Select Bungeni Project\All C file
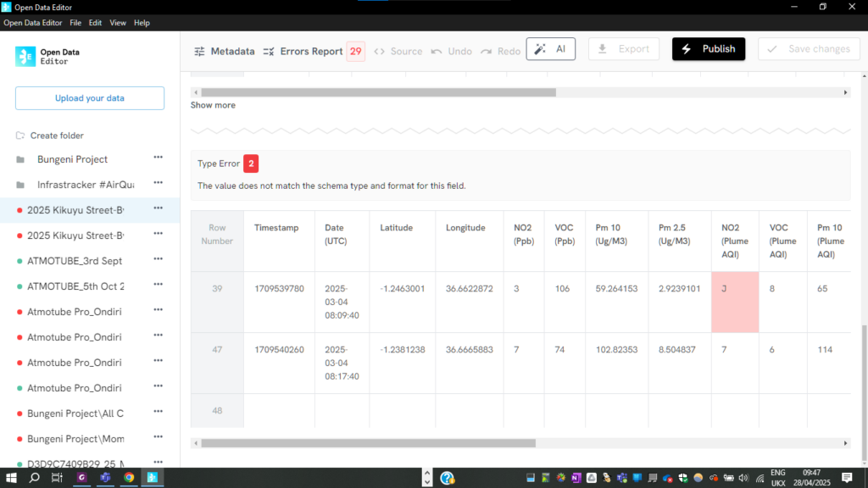The height and width of the screenshot is (488, 868). tap(75, 413)
